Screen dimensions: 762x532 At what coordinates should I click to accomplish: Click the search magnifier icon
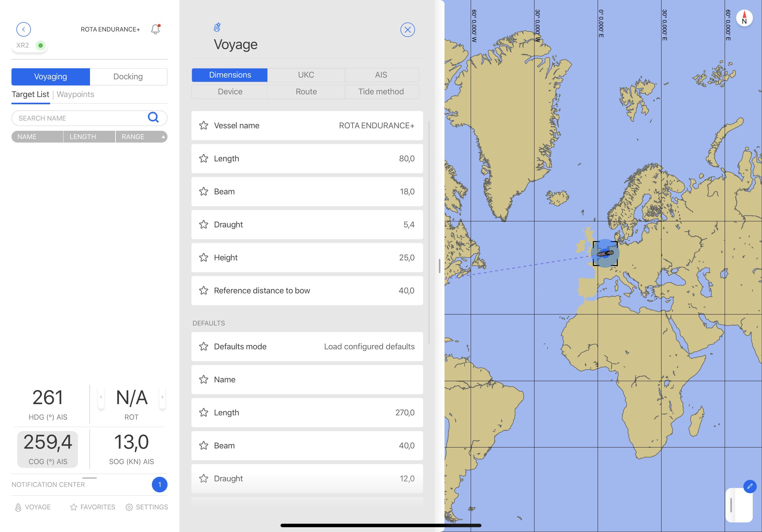pyautogui.click(x=153, y=117)
